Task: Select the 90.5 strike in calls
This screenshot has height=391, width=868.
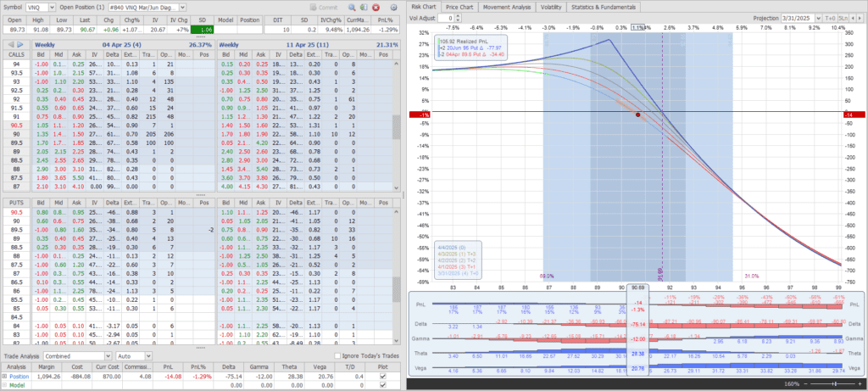Action: pos(17,126)
